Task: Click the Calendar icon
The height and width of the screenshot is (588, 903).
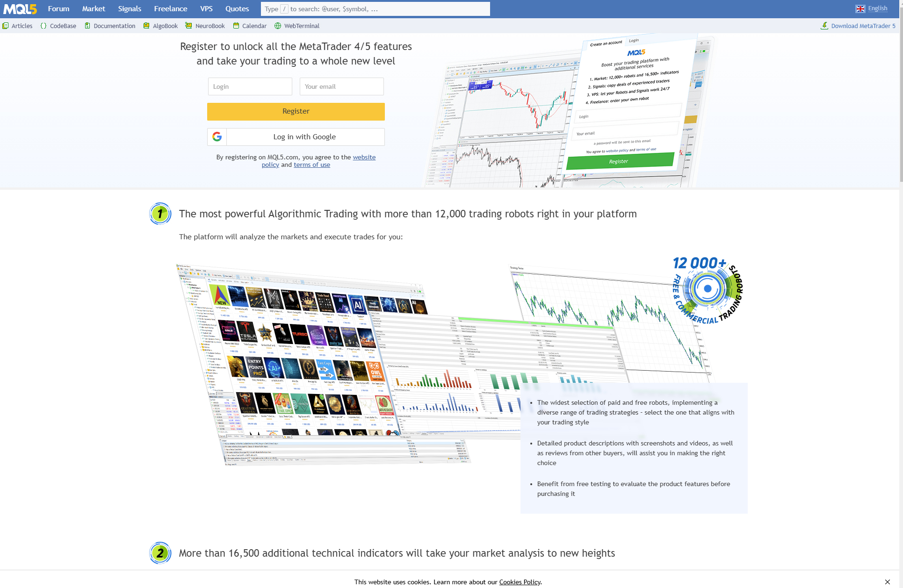Action: 236,25
